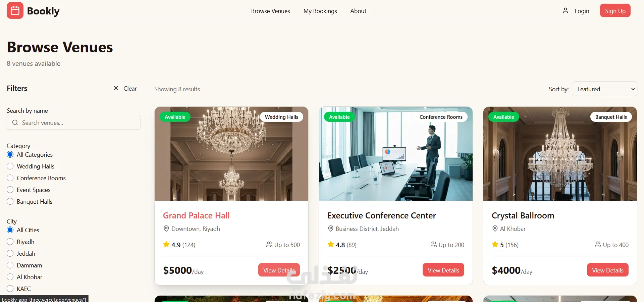Click the Grand Palace Hall venue photo
The image size is (644, 302).
pyautogui.click(x=231, y=154)
